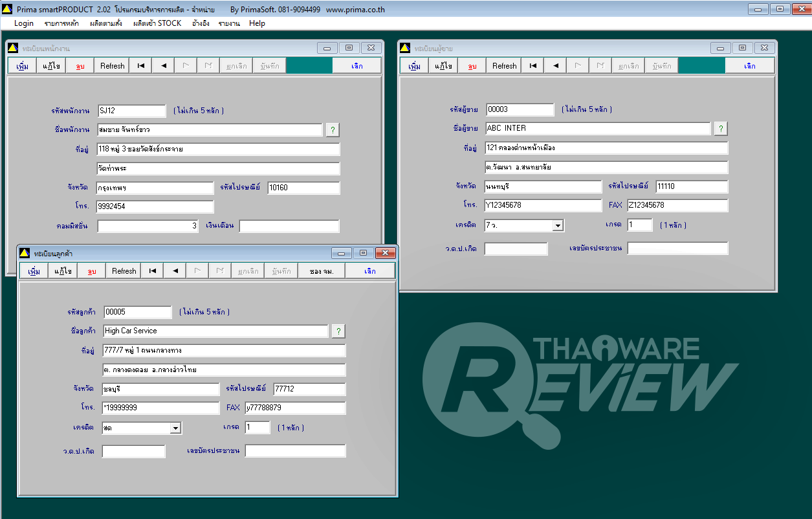Click เลิก in the supplier window
The height and width of the screenshot is (519, 812).
point(750,66)
